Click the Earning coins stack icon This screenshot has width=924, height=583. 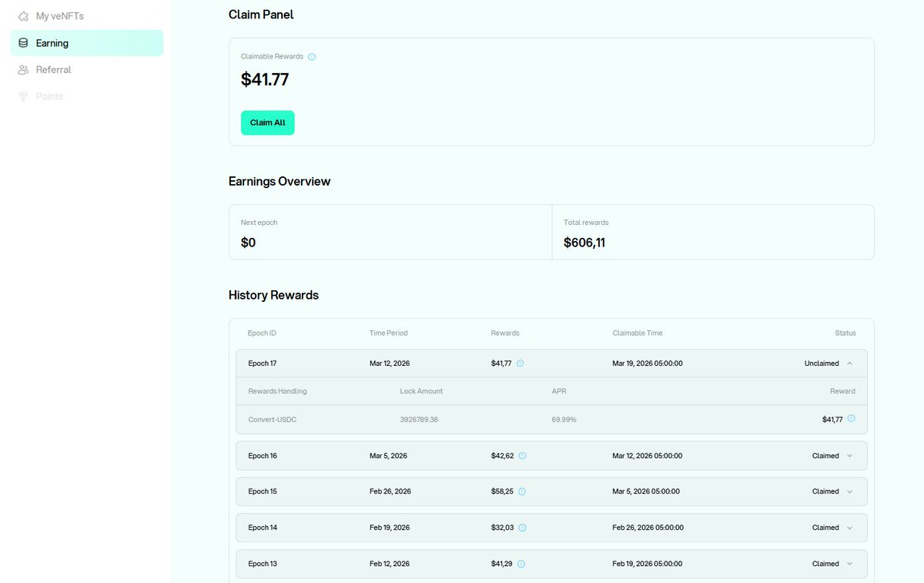[23, 43]
